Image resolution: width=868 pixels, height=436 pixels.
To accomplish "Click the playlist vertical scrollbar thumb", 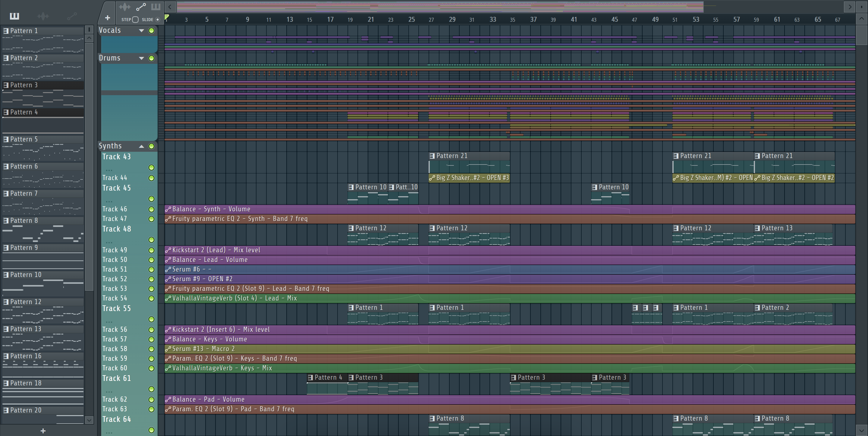I will pyautogui.click(x=862, y=35).
